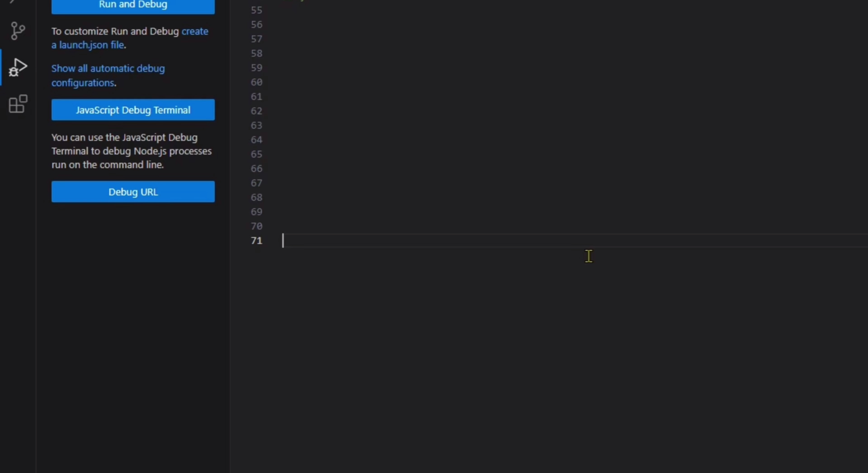Select line 60 via its number
This screenshot has height=473, width=868.
click(x=256, y=82)
